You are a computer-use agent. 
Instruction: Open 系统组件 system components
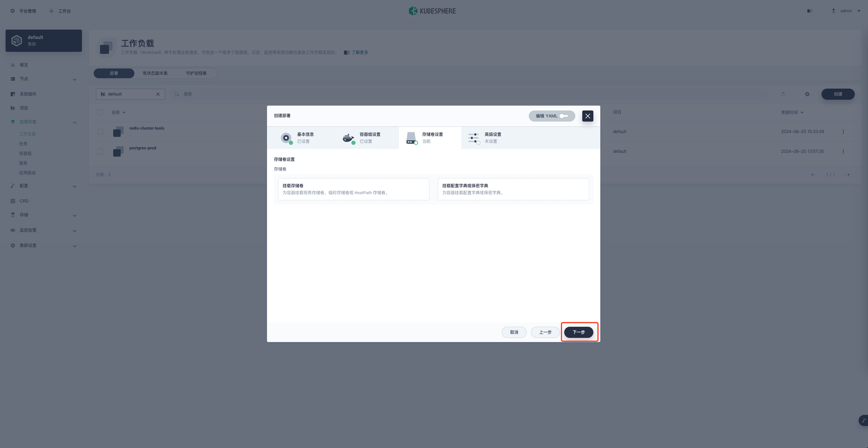(28, 94)
